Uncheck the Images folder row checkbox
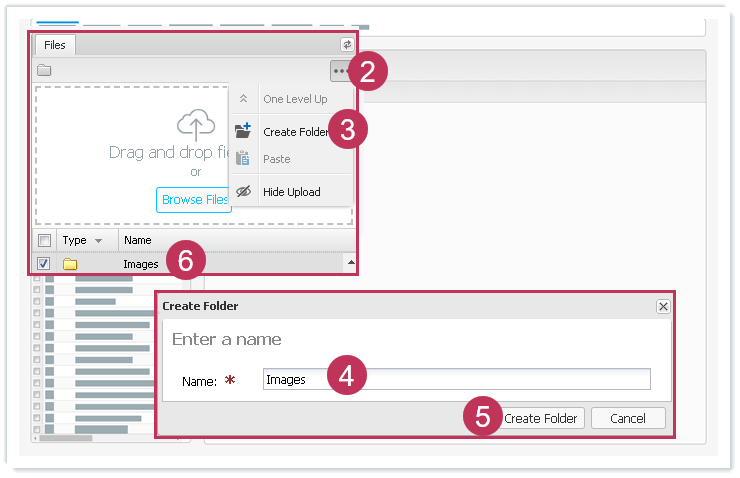The image size is (740, 478). tap(44, 264)
